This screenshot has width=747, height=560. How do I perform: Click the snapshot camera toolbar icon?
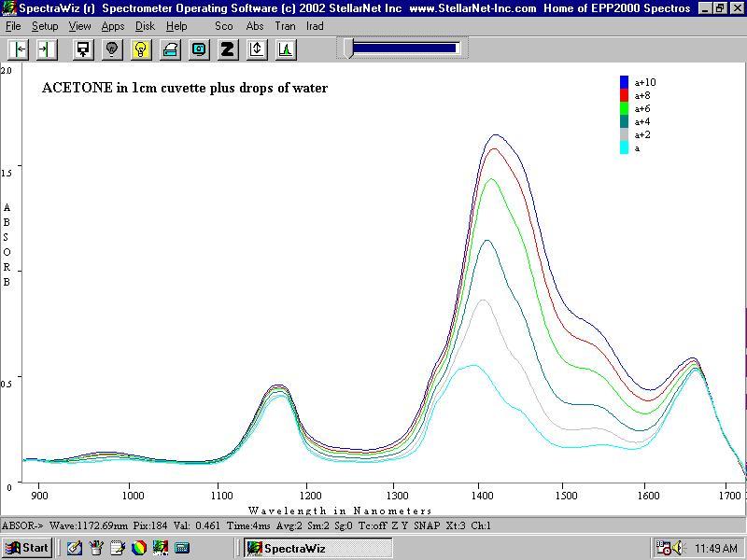[x=199, y=49]
